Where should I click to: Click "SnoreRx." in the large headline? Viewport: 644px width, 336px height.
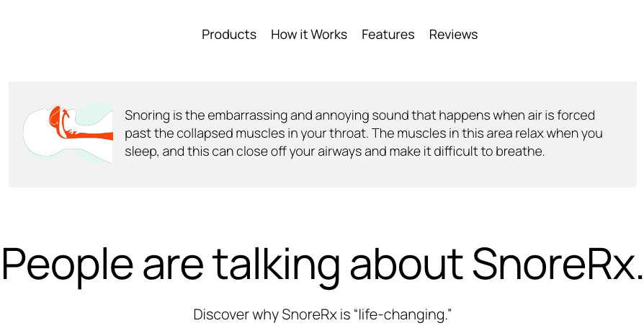click(557, 263)
